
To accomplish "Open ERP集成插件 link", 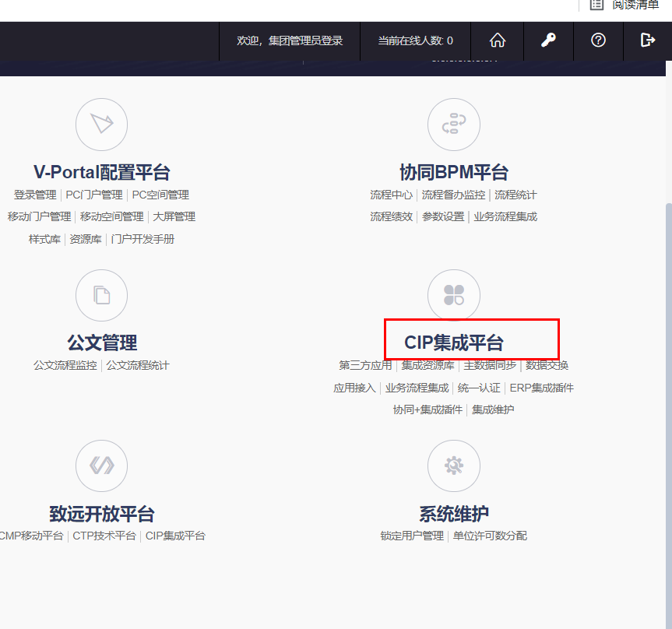I will [542, 388].
